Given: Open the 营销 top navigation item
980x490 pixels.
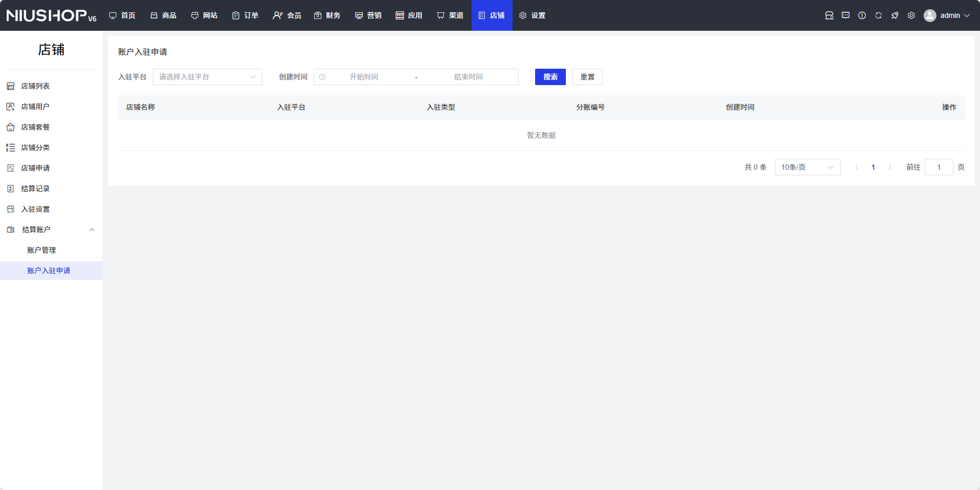Looking at the screenshot, I should pos(369,15).
